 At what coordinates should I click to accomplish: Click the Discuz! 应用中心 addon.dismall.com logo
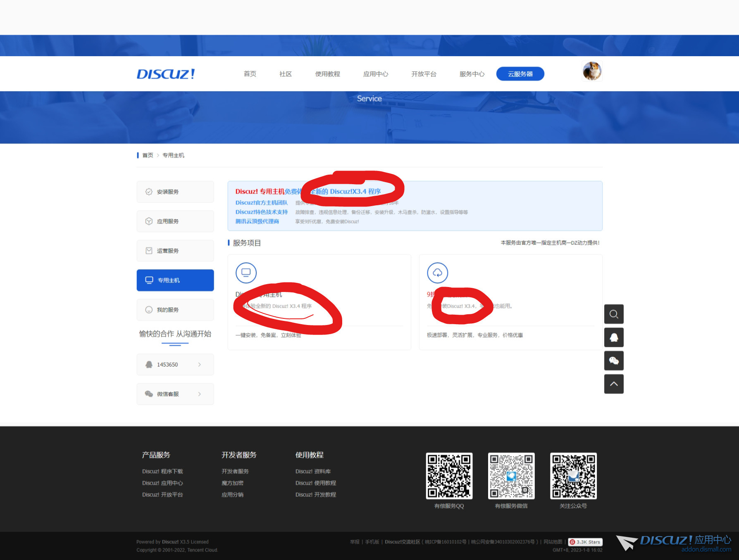coord(674,543)
